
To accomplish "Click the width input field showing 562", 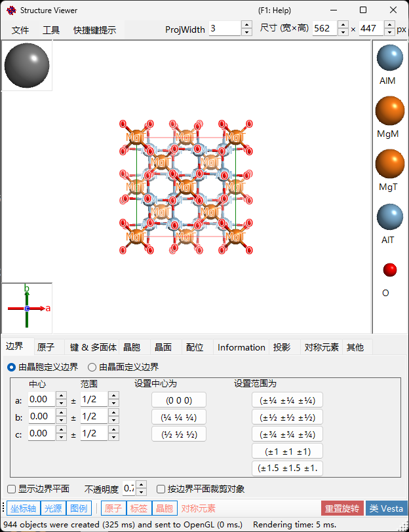I will click(x=325, y=29).
